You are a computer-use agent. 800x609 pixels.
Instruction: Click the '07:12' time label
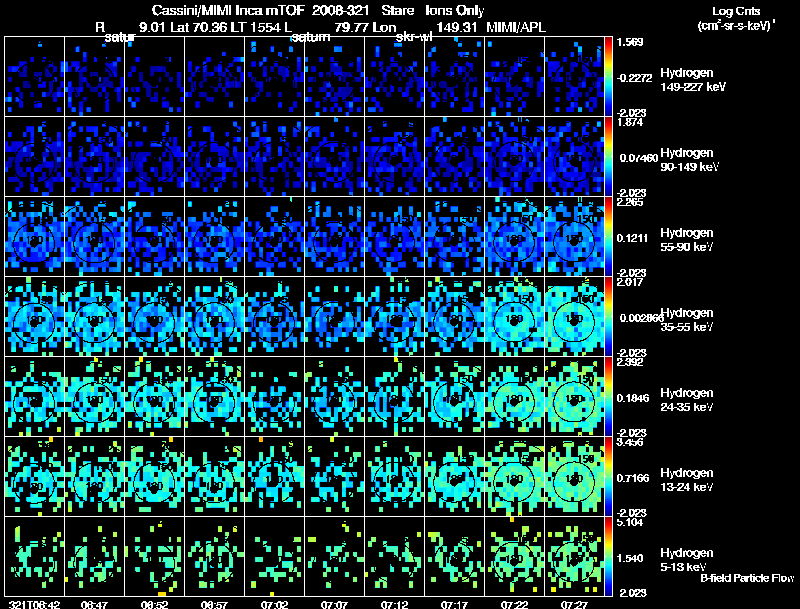point(394,604)
